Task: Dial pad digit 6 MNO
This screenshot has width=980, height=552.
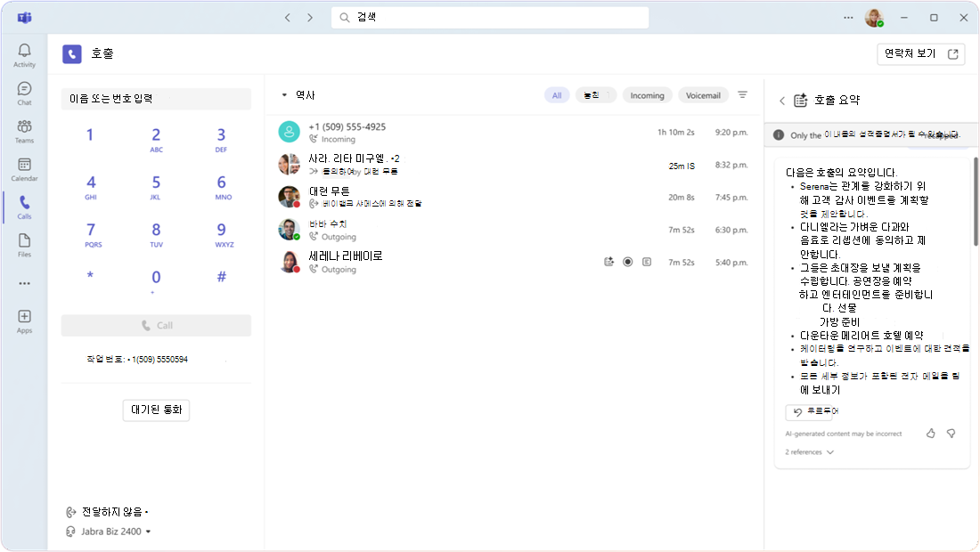Action: 222,186
